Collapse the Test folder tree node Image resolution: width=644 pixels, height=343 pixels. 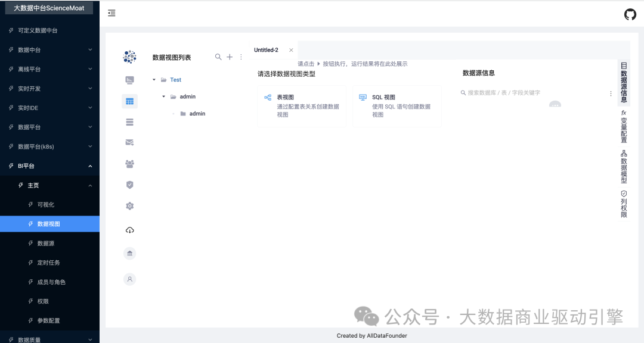click(x=154, y=80)
